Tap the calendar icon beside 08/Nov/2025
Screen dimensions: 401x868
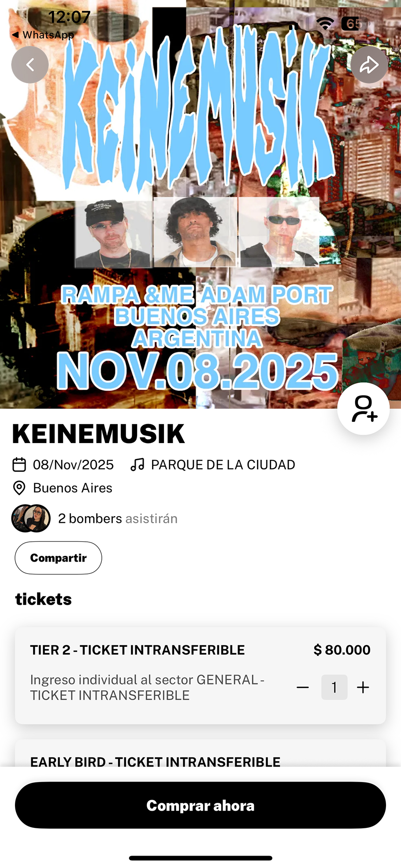click(19, 465)
